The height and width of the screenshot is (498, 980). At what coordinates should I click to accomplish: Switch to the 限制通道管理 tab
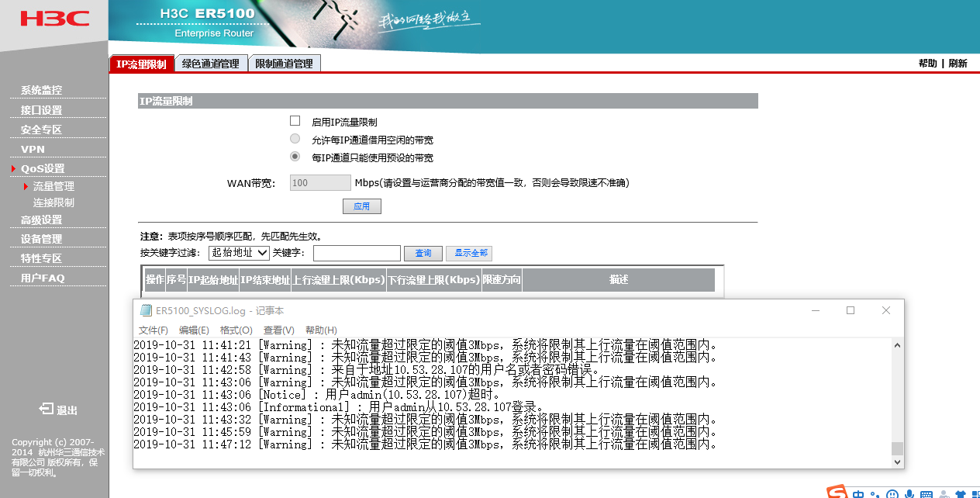(285, 64)
